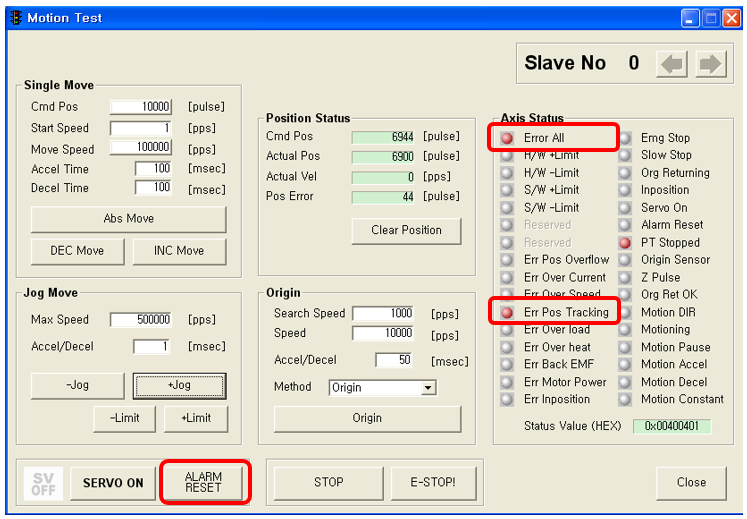The height and width of the screenshot is (519, 747).
Task: Click the DEC Move button
Action: tap(78, 251)
